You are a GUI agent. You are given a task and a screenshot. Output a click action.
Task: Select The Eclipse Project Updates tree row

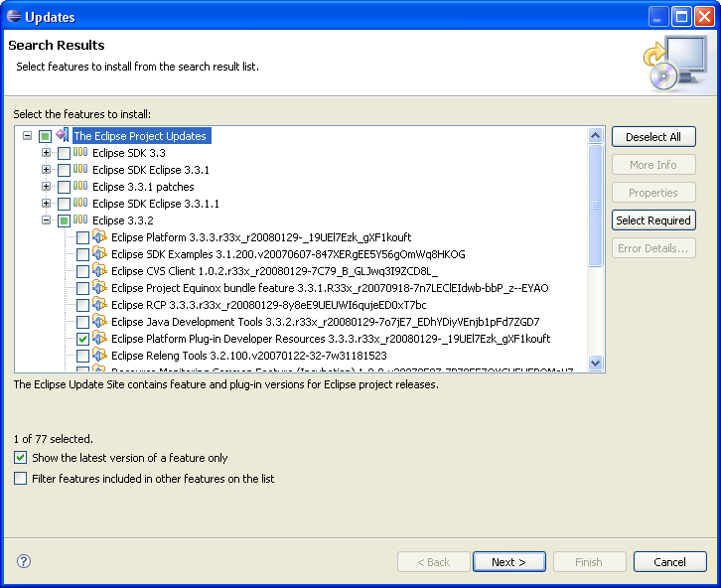pyautogui.click(x=142, y=136)
